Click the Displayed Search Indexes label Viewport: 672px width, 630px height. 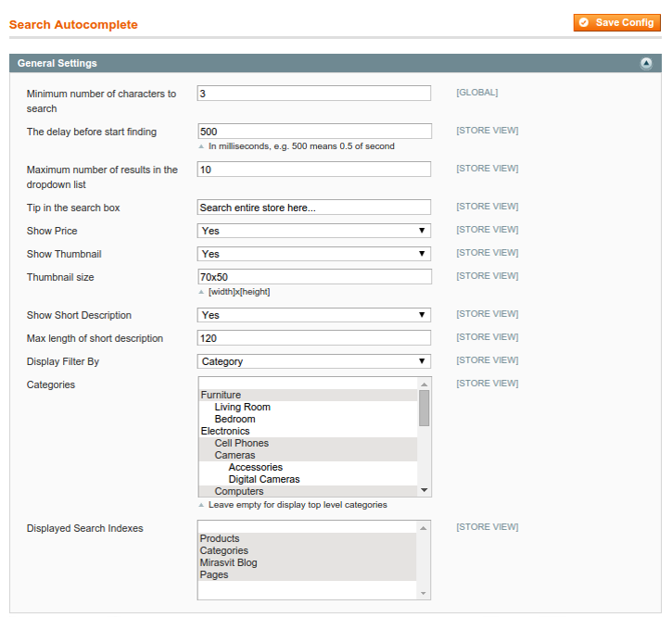(85, 528)
